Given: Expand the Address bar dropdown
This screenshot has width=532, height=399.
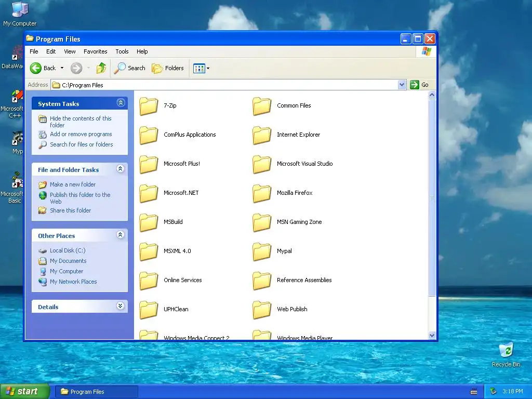Looking at the screenshot, I should tap(402, 85).
